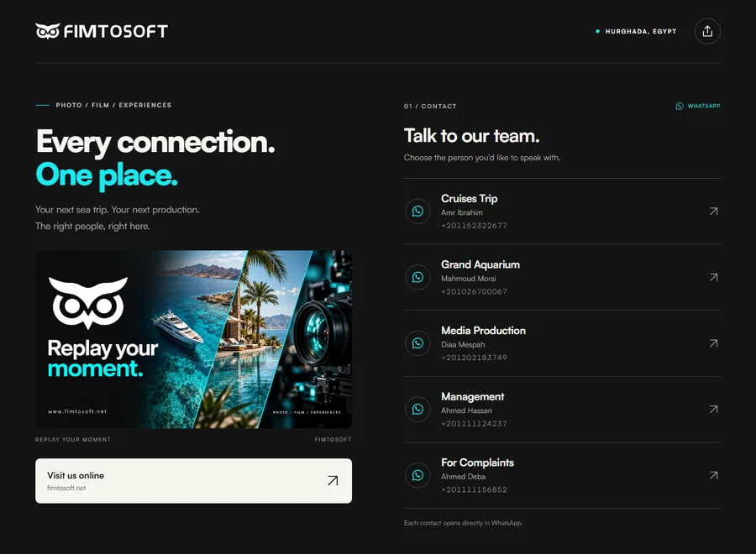Click phone number +201152322677
Viewport: 756px width, 554px height.
click(x=474, y=226)
